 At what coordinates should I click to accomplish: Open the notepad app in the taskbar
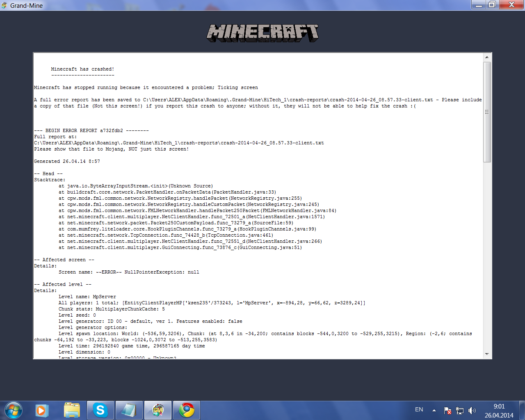129,410
